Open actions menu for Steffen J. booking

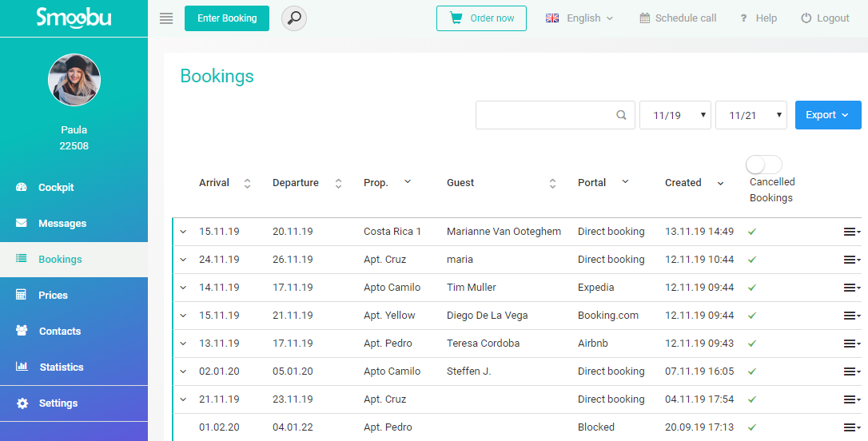851,371
